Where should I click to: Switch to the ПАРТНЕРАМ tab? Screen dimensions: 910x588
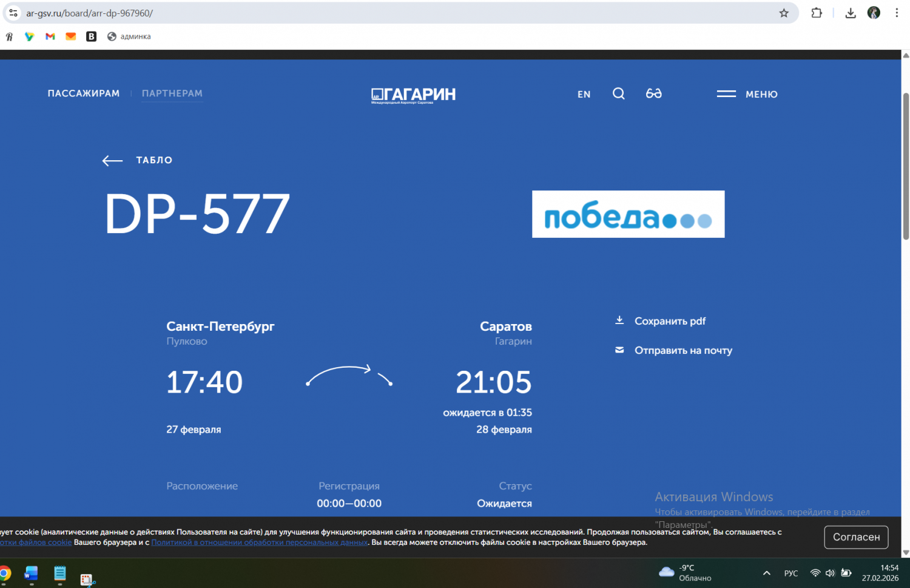tap(172, 93)
